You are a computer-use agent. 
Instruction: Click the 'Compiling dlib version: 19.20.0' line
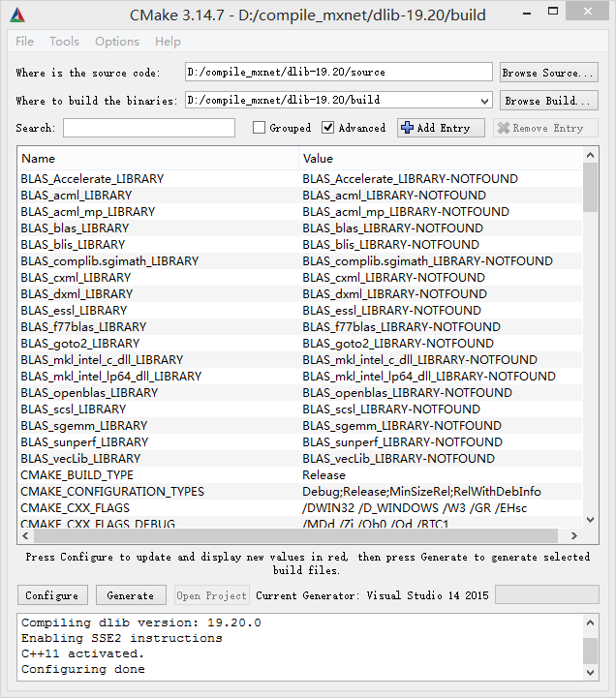[141, 622]
